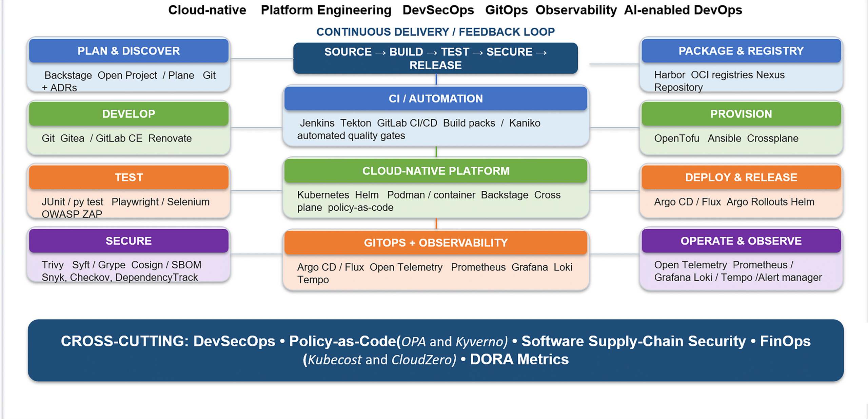Select Prometheus in GitOps + Observability box
Screen dimensions: 868x419
pyautogui.click(x=478, y=267)
